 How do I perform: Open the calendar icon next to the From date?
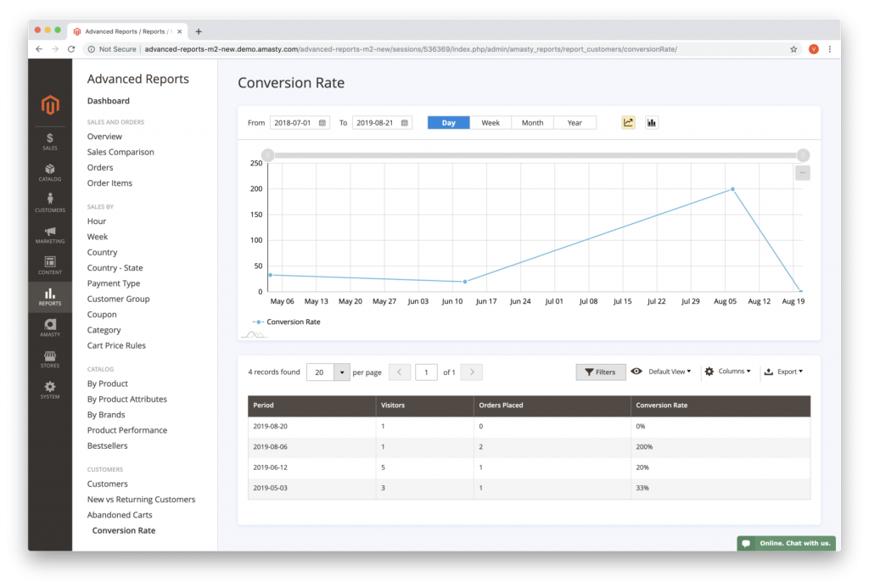[x=323, y=122]
